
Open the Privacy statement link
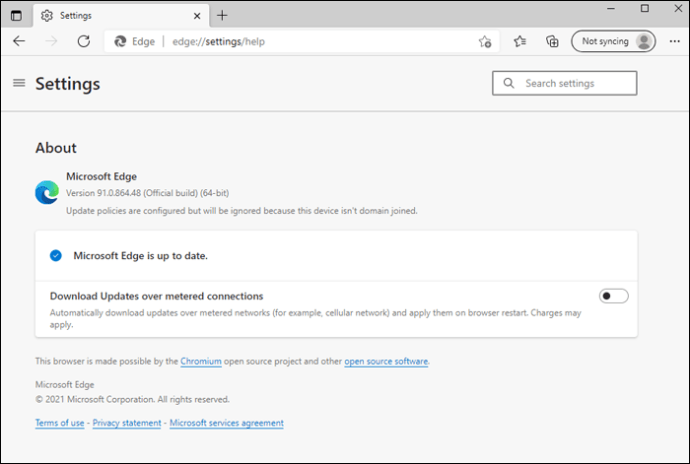[x=127, y=423]
